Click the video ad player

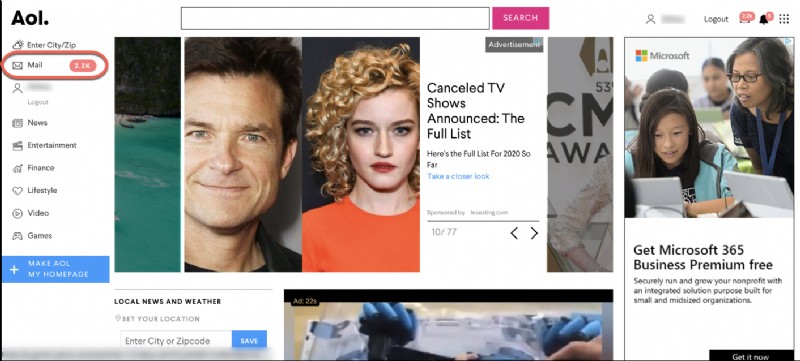coord(448,326)
